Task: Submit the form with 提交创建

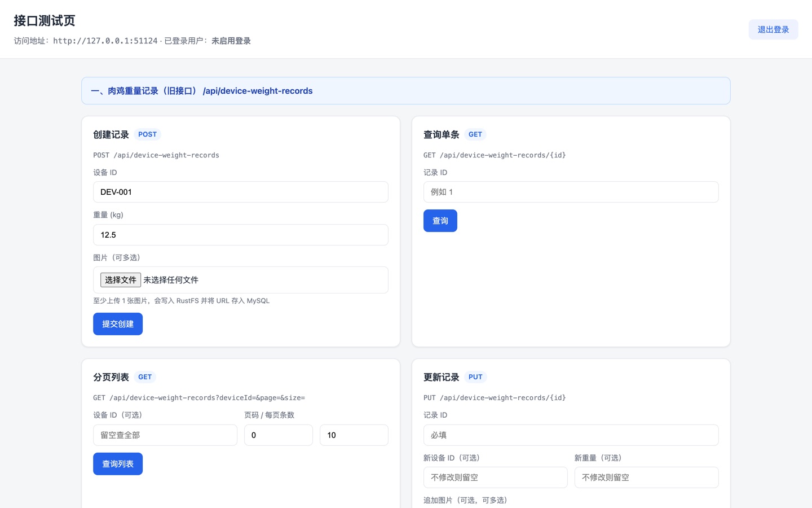Action: click(x=118, y=324)
